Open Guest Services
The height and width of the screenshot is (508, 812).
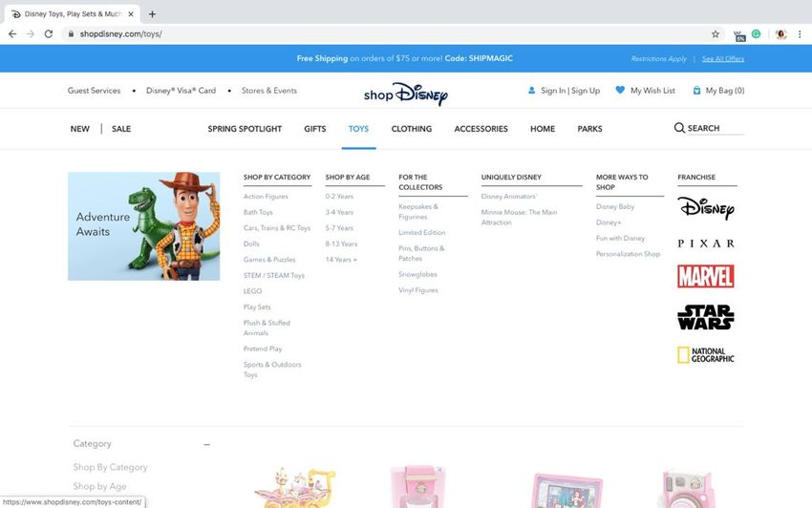coord(94,90)
